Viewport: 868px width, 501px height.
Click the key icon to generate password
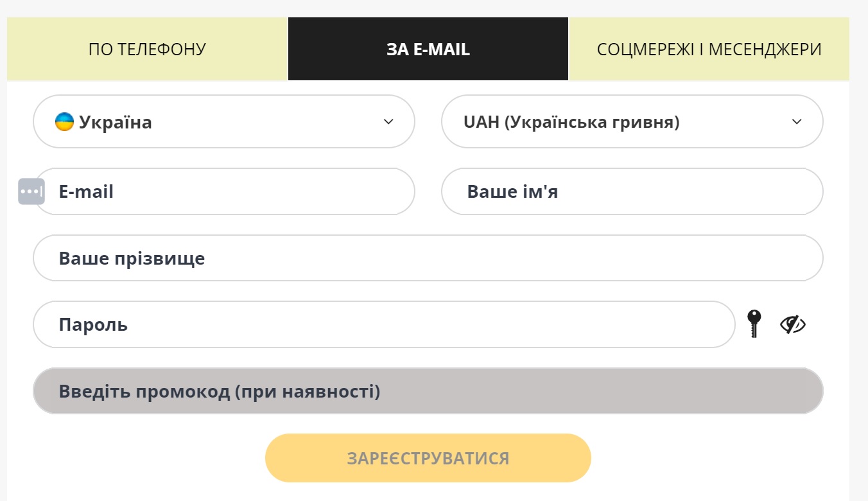[x=754, y=323]
